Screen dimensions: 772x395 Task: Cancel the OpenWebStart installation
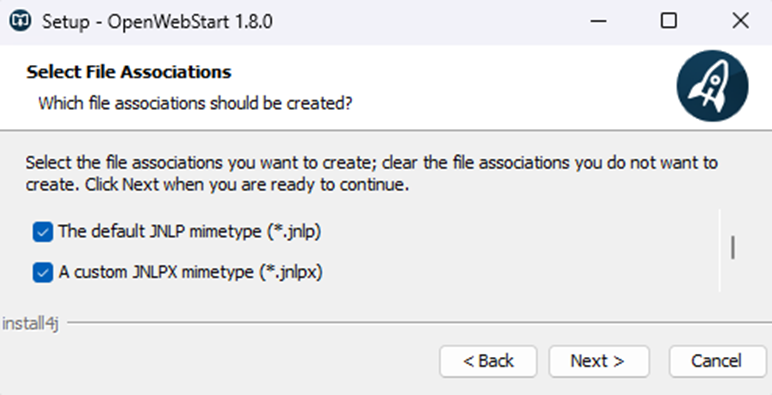pos(717,362)
